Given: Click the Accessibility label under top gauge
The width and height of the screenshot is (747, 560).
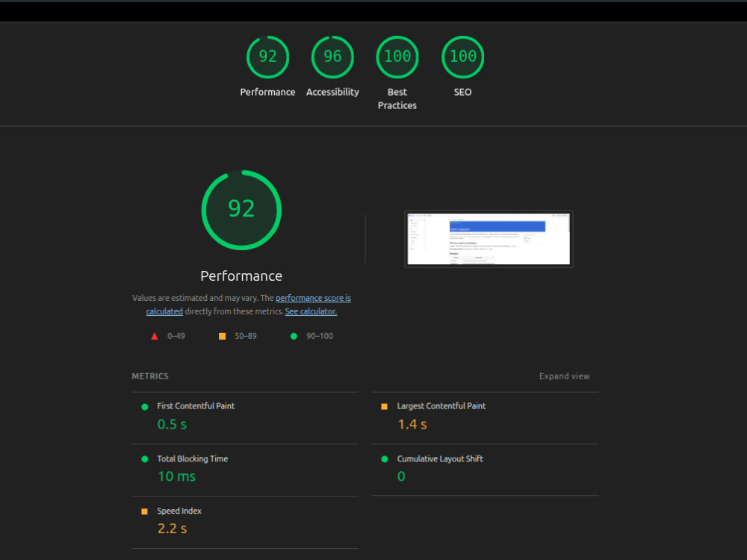Looking at the screenshot, I should 332,93.
